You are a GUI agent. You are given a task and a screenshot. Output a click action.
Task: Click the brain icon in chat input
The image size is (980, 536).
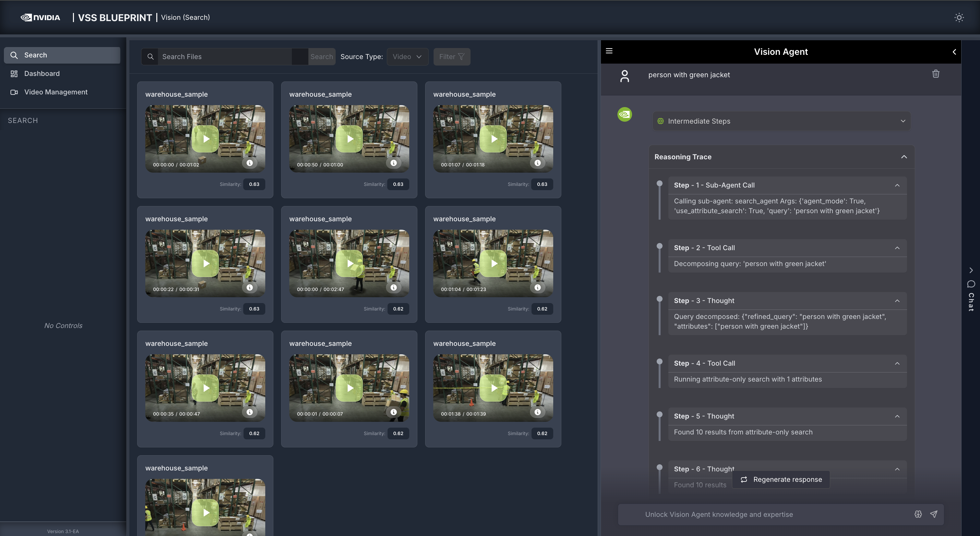click(918, 514)
